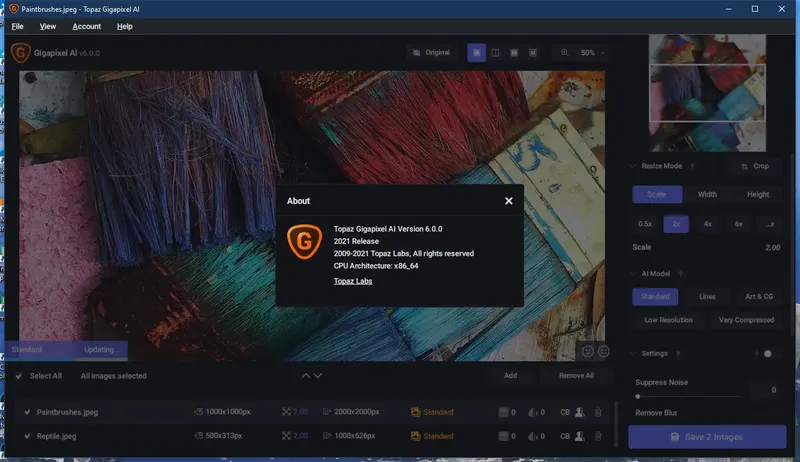Switch to side-by-side view layout icon

514,53
